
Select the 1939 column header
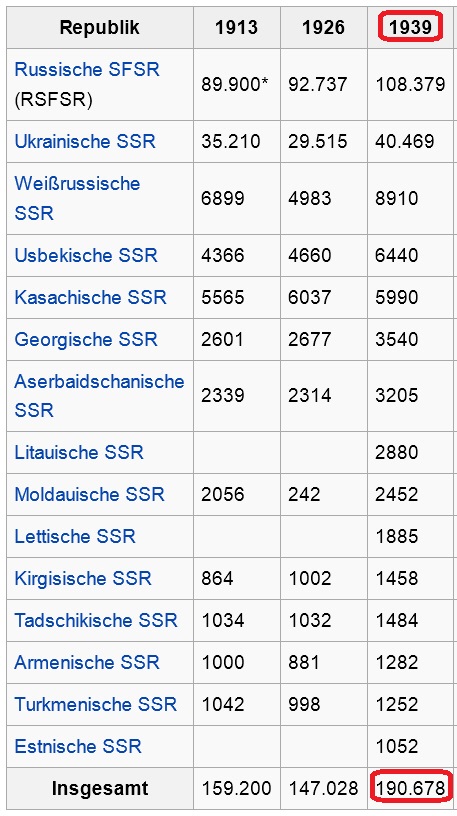coord(411,27)
